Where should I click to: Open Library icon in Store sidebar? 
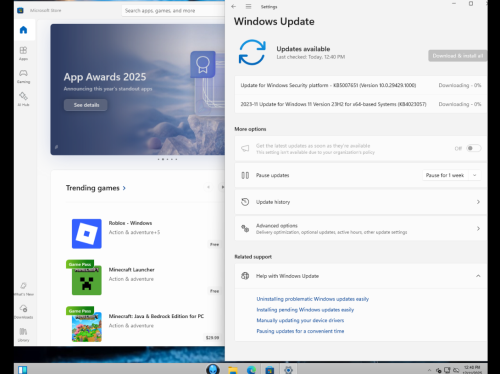[23, 334]
